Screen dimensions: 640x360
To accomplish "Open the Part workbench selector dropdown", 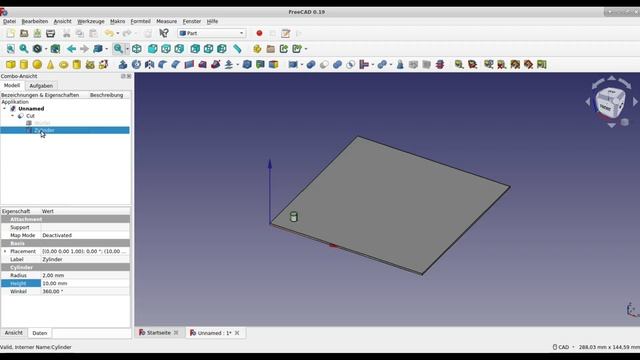I will click(x=212, y=33).
